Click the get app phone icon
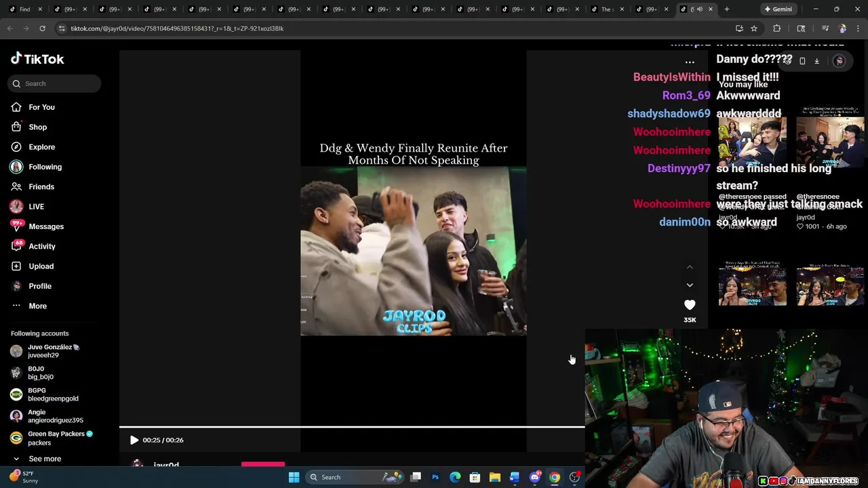The width and height of the screenshot is (868, 488). pos(802,61)
